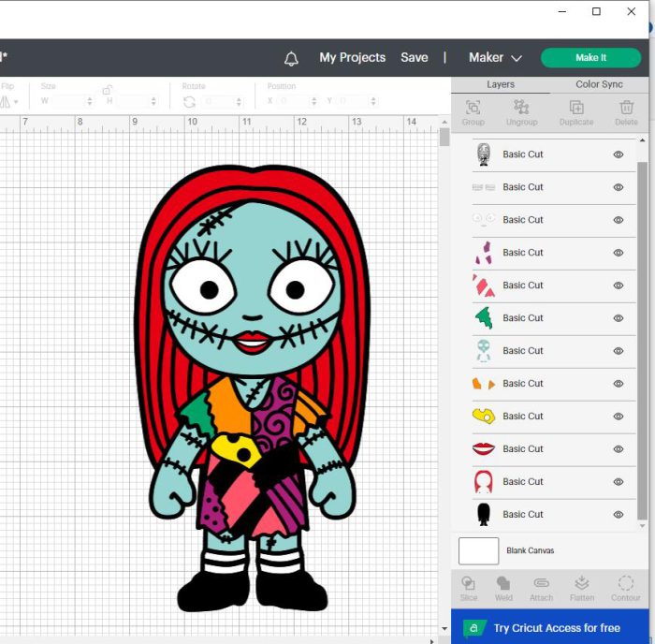
Task: Hide the yellow patch layer
Action: [619, 417]
